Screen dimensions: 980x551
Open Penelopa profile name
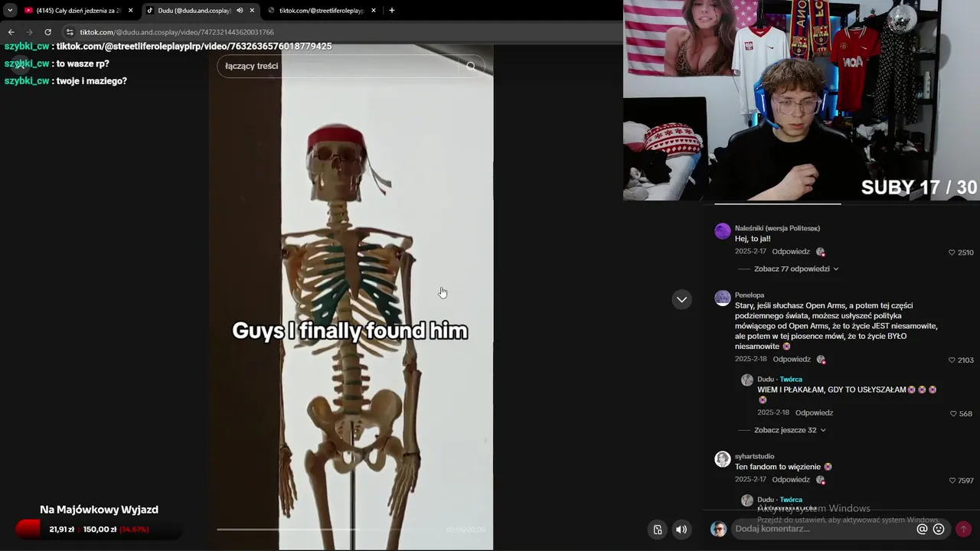[x=750, y=295]
